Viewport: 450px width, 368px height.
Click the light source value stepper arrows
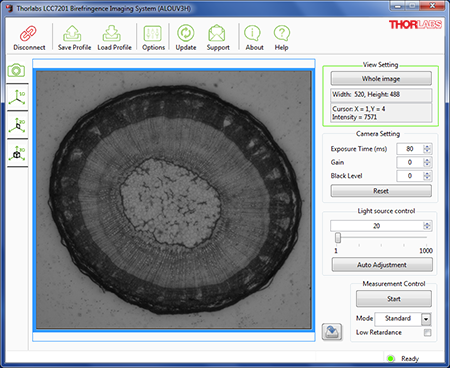coord(427,226)
